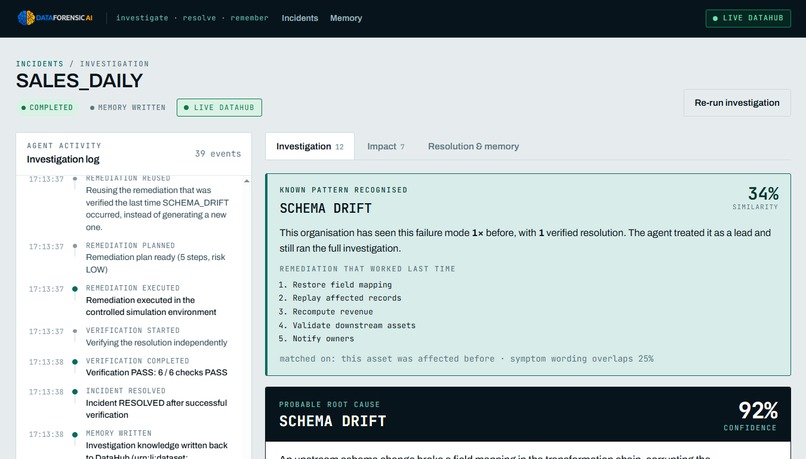The height and width of the screenshot is (459, 806).
Task: Click the '39 events' counter
Action: click(218, 154)
